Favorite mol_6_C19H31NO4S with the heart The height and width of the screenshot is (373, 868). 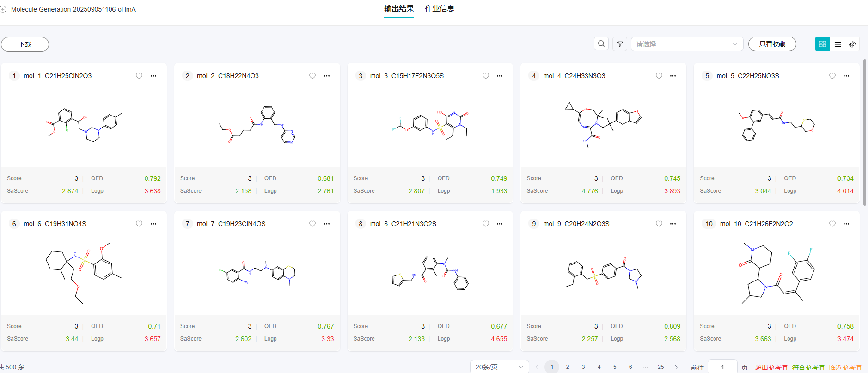click(139, 224)
